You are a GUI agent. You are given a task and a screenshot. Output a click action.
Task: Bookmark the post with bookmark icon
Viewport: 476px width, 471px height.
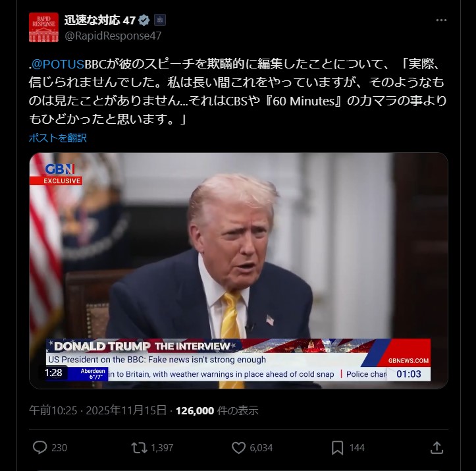tap(337, 448)
